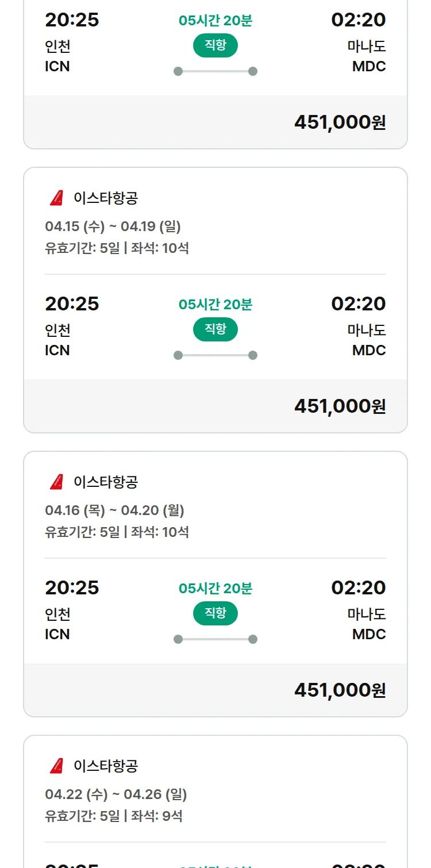
Task: Open the 04.16 (목) ~ 04.20 (월) date range
Action: tap(114, 510)
